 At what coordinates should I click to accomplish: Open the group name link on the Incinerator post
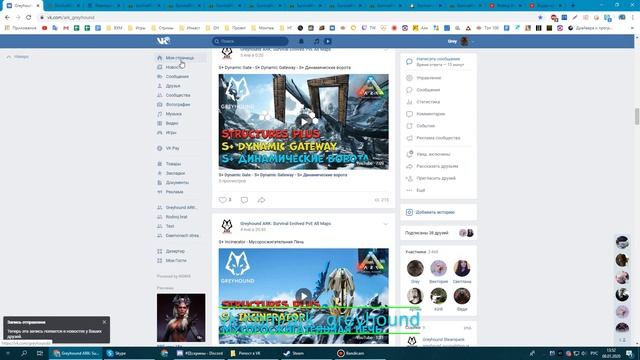tap(285, 224)
